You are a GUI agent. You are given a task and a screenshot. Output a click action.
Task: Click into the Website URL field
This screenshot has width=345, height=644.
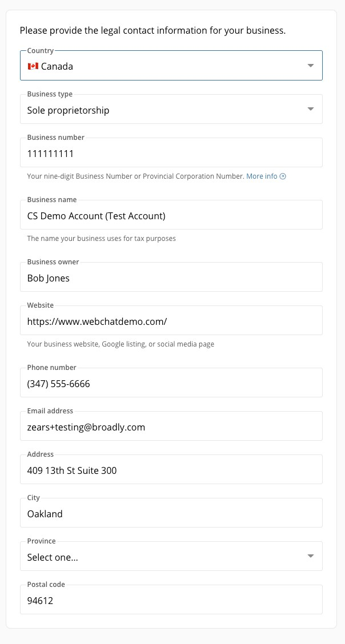[171, 320]
